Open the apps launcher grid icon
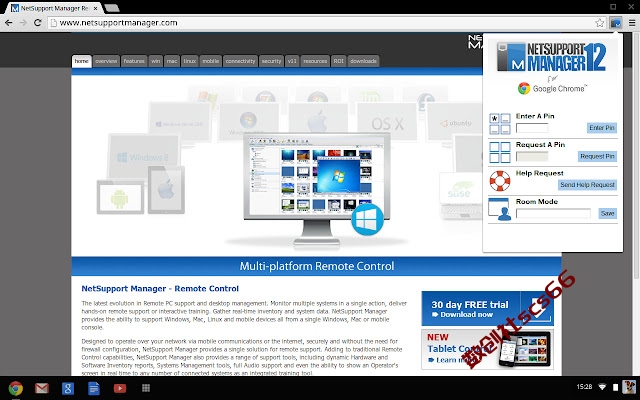The width and height of the screenshot is (640, 400). pos(146,388)
